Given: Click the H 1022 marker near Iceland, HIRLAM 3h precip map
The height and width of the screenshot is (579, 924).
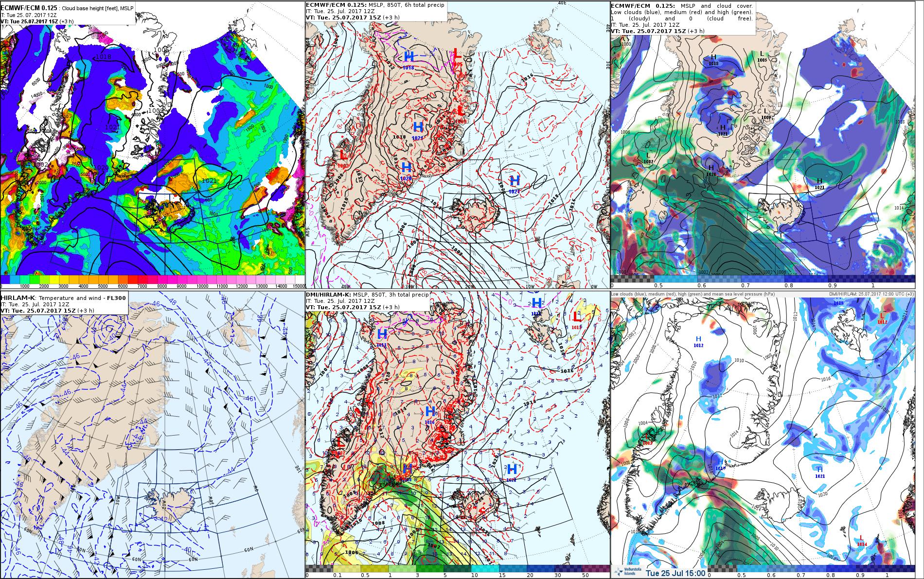Looking at the screenshot, I should pyautogui.click(x=511, y=472).
